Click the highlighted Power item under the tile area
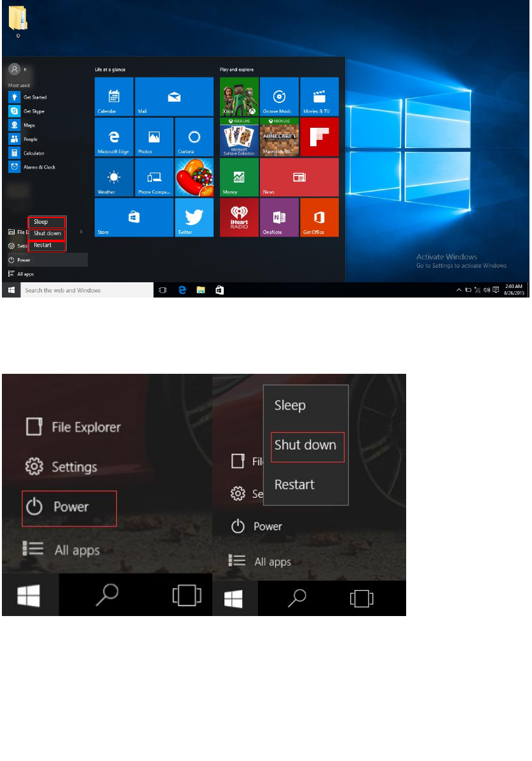The height and width of the screenshot is (761, 532). tap(48, 260)
